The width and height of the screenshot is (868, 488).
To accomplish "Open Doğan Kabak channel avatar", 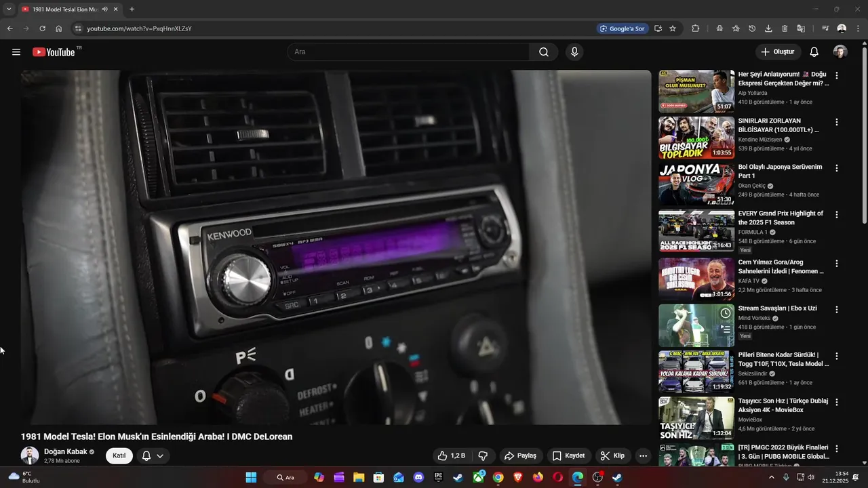I will pos(30,455).
